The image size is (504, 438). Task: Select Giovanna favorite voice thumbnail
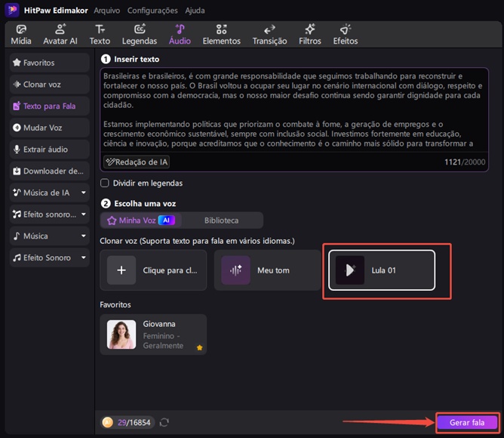121,335
